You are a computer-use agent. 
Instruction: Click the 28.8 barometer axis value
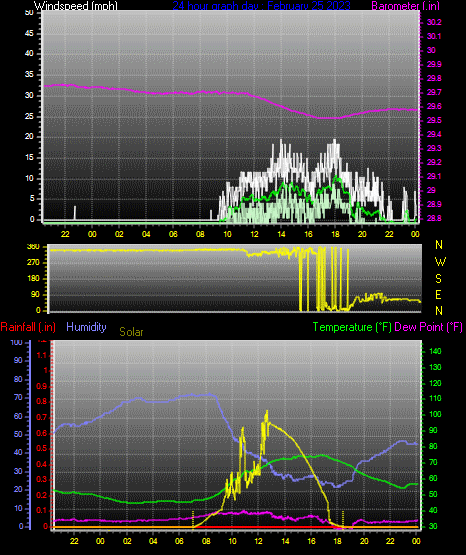click(x=434, y=218)
